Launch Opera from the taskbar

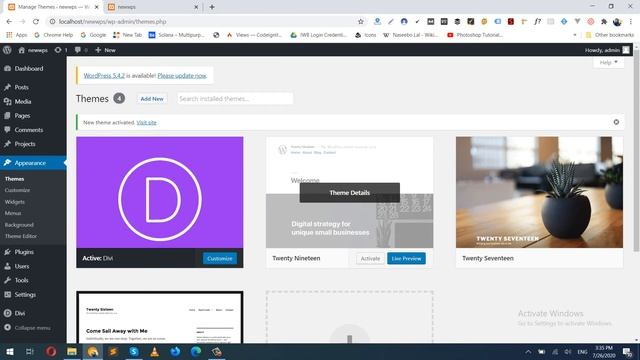(x=51, y=351)
